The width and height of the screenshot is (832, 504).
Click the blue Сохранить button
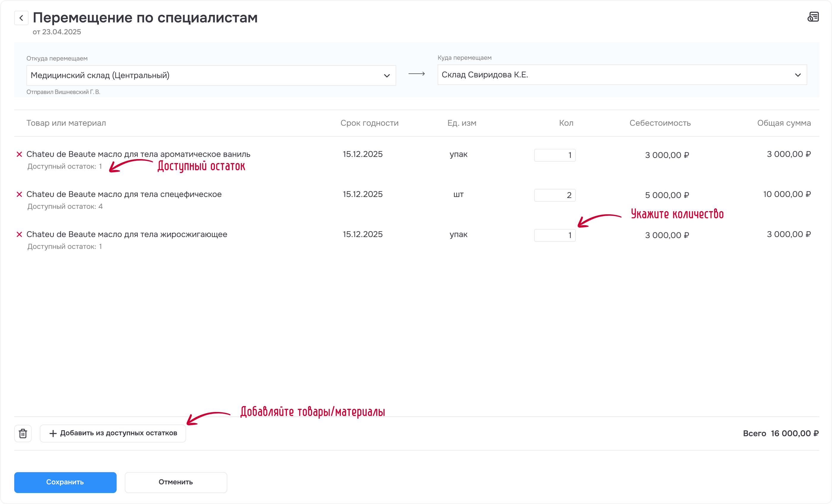click(65, 482)
